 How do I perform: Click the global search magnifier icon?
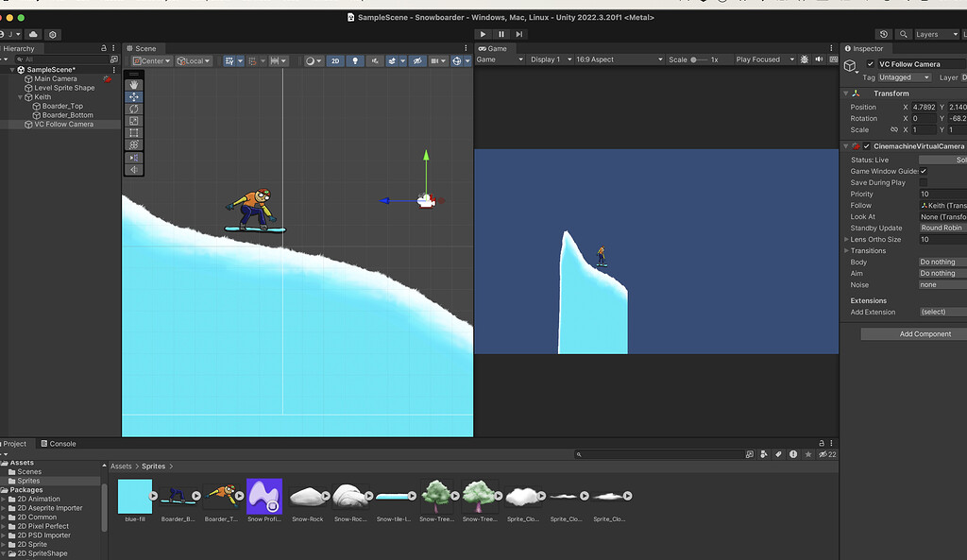(904, 35)
